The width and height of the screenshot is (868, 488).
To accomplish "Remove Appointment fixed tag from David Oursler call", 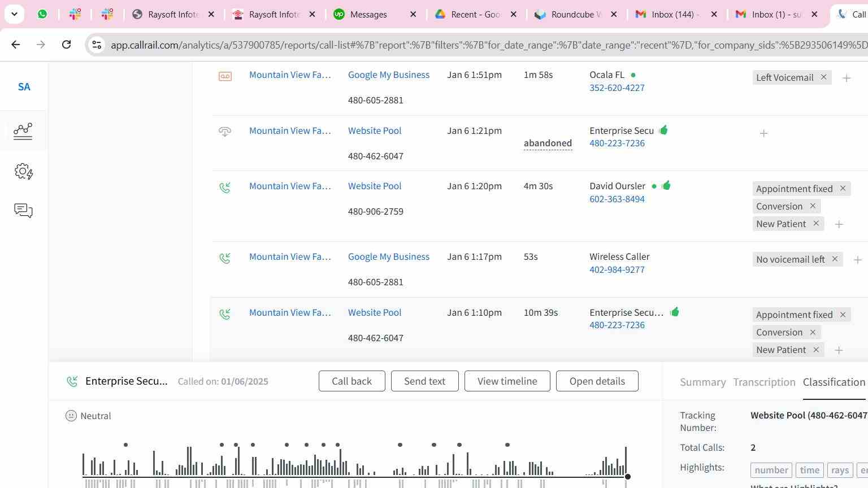I will (x=843, y=188).
